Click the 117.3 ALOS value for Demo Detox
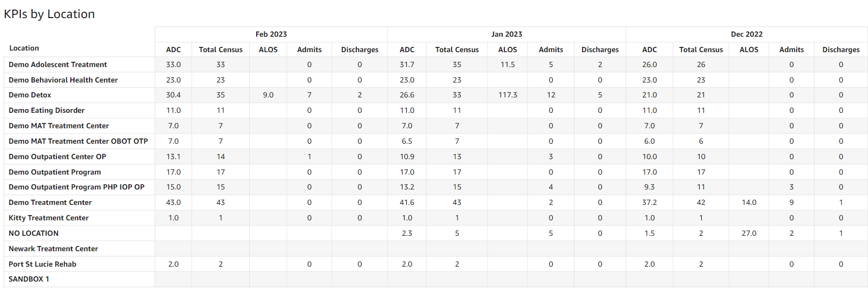 coord(507,95)
